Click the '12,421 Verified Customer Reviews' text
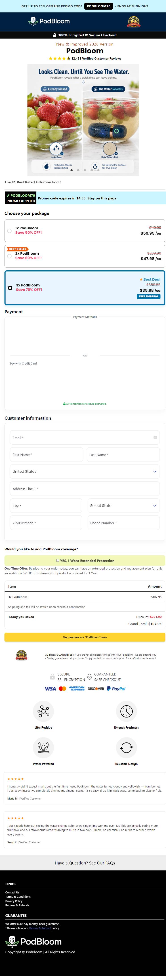This screenshot has width=166, height=980. 96,59
